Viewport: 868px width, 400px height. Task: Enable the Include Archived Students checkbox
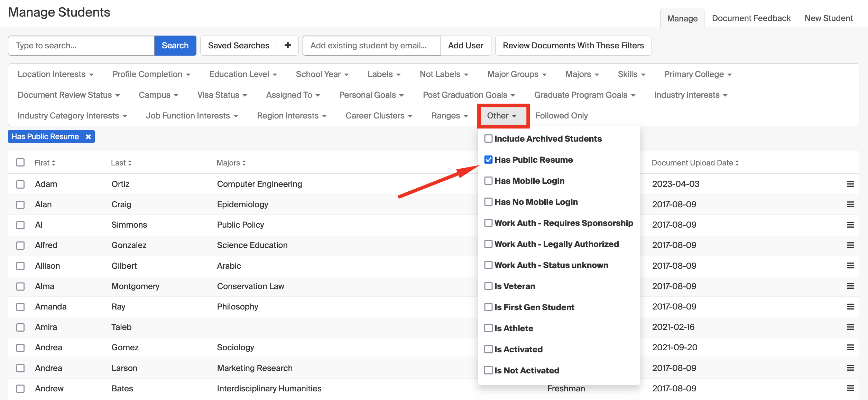pyautogui.click(x=488, y=139)
